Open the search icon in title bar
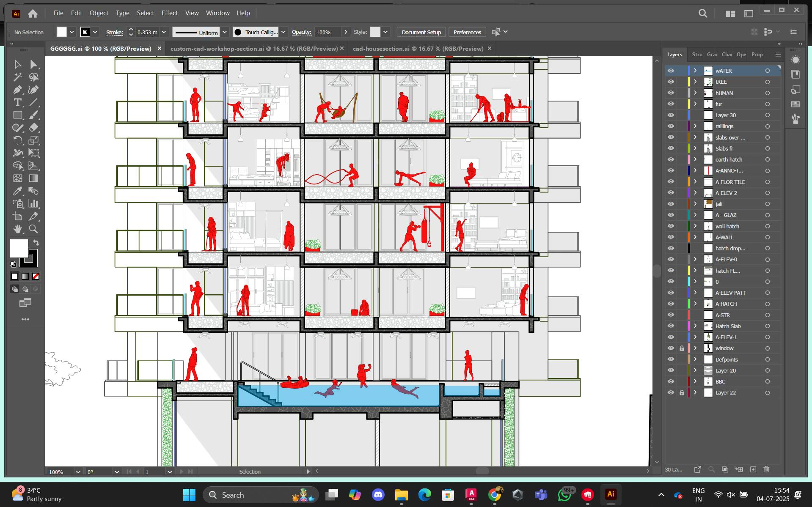Viewport: 812px width, 507px height. tap(703, 14)
